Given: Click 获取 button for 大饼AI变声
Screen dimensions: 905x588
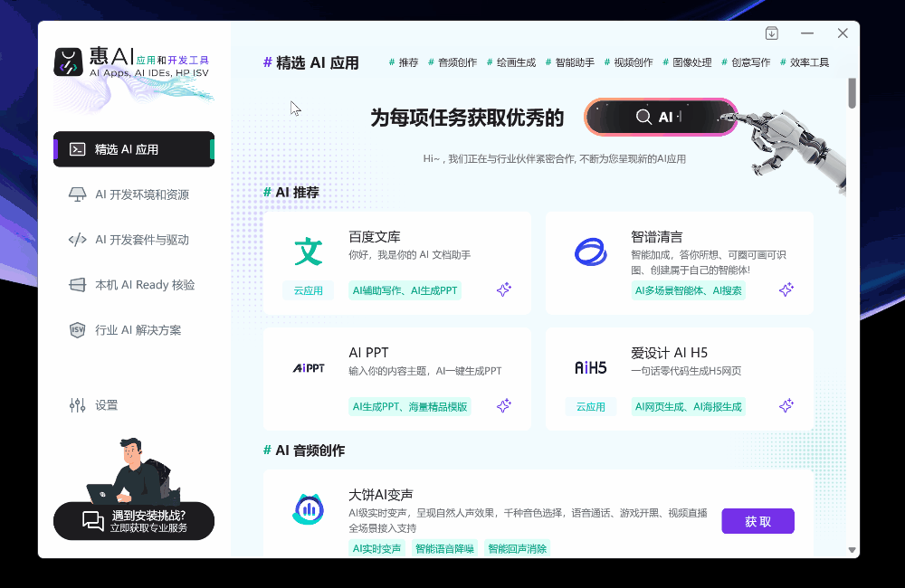Looking at the screenshot, I should tap(757, 521).
